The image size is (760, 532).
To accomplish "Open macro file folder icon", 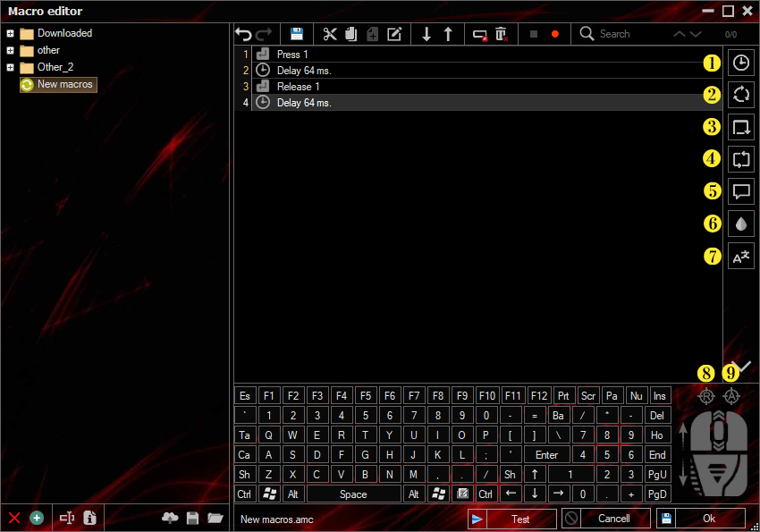I will pyautogui.click(x=215, y=518).
